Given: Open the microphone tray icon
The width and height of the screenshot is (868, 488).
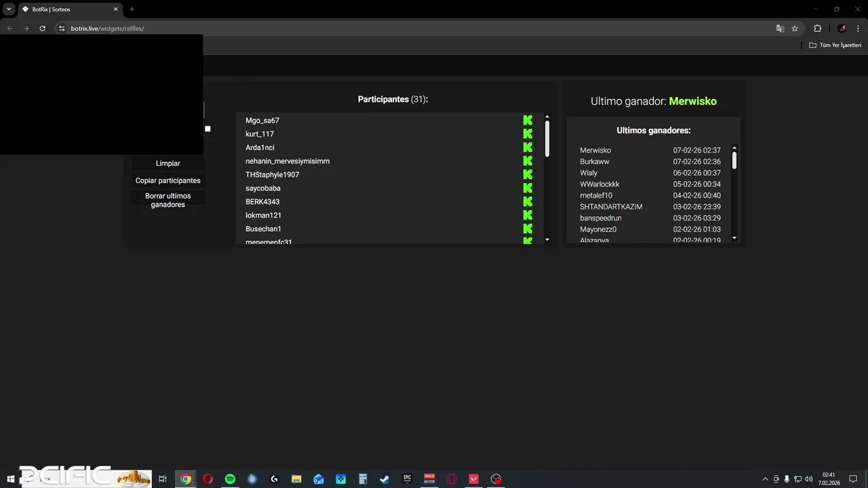Looking at the screenshot, I should pos(787,479).
